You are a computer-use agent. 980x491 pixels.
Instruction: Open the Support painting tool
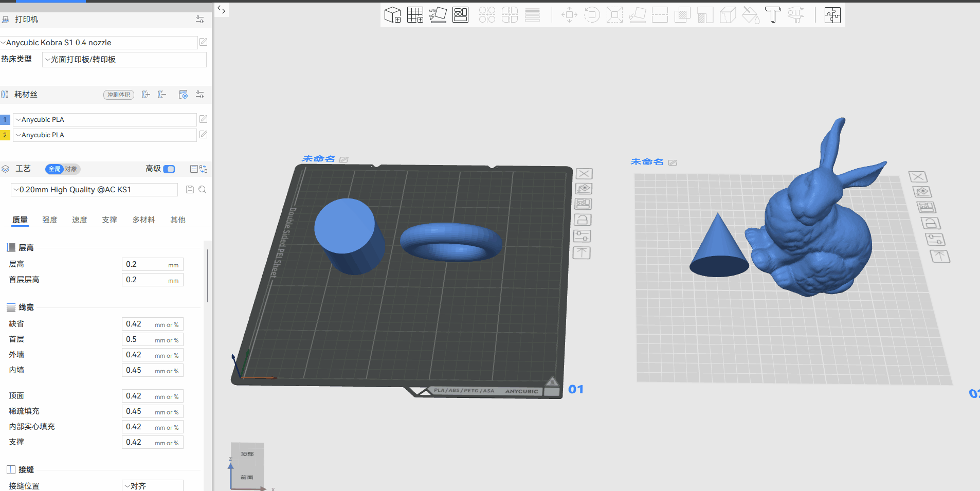[x=705, y=15]
